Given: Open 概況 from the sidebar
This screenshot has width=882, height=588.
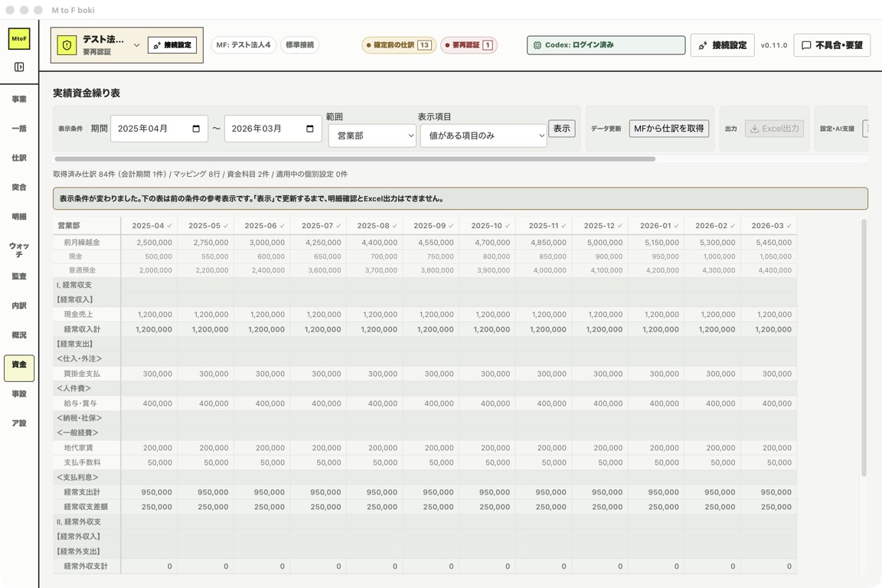Looking at the screenshot, I should click(x=19, y=335).
